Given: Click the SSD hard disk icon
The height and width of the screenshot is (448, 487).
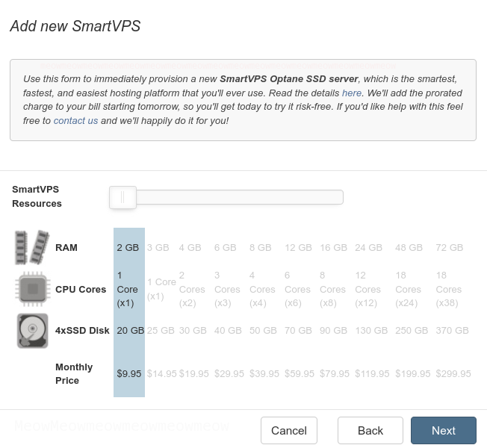Looking at the screenshot, I should [33, 331].
